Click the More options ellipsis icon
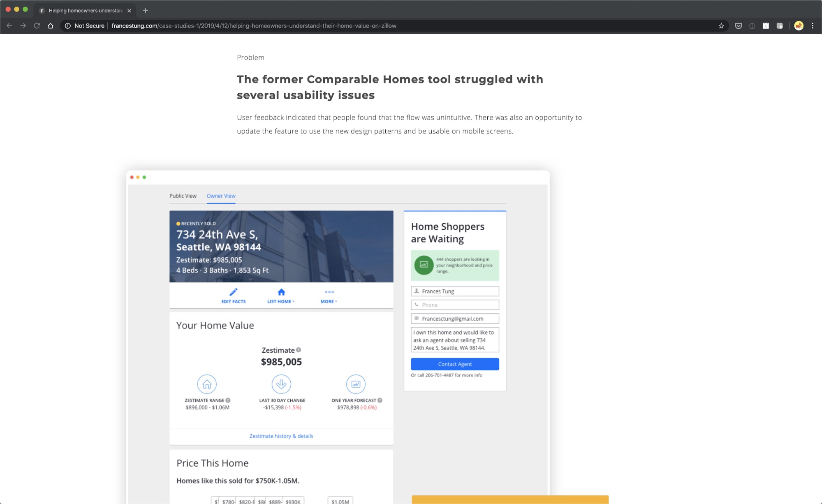Viewport: 822px width, 504px height. click(329, 292)
